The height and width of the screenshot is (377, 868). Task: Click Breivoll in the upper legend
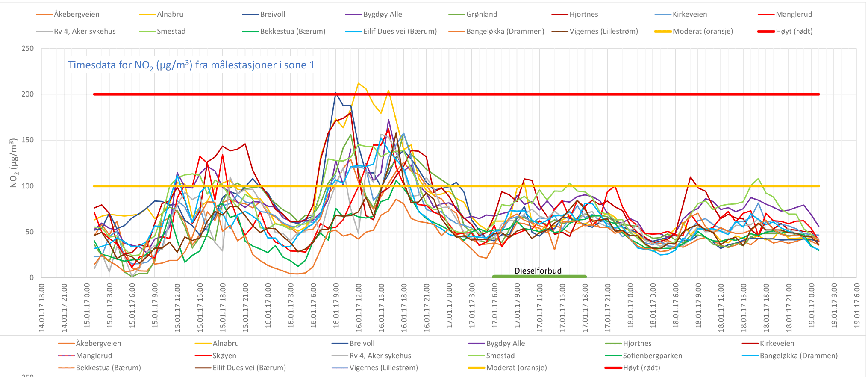(273, 14)
